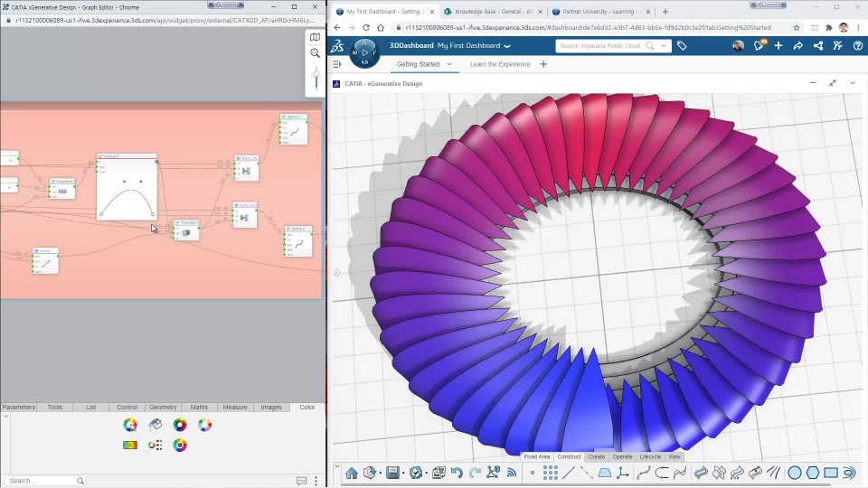Click Search Impararia Public Cloud field
Screen dimensions: 868x488
(x=600, y=46)
